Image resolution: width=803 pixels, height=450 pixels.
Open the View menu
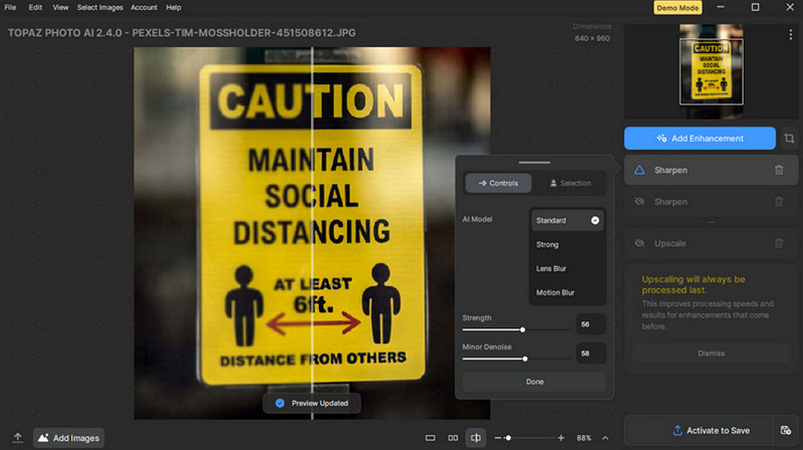tap(60, 8)
